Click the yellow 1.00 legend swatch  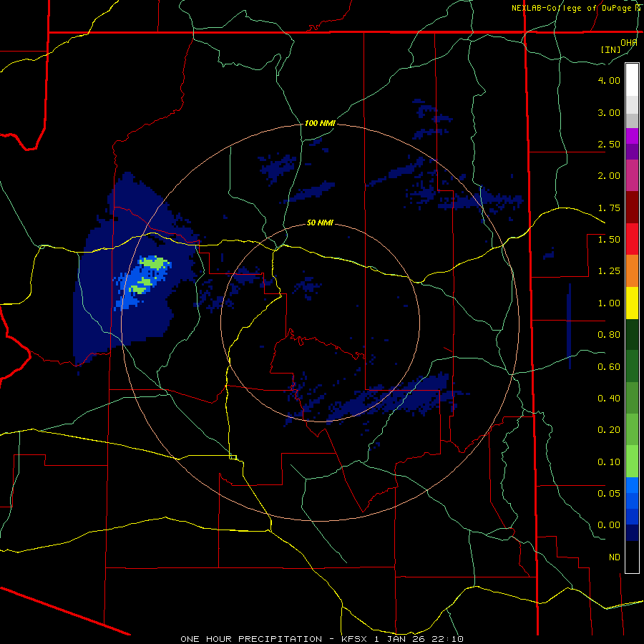tap(632, 303)
